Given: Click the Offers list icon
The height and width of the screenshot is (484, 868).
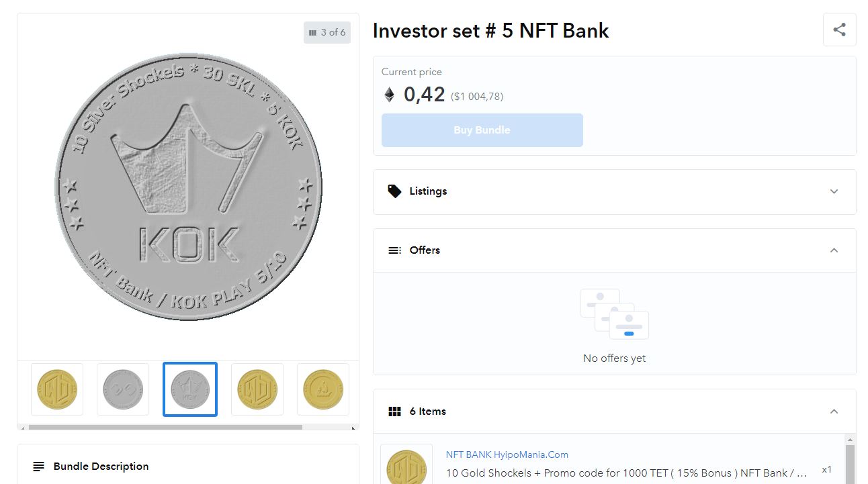Looking at the screenshot, I should click(x=394, y=250).
